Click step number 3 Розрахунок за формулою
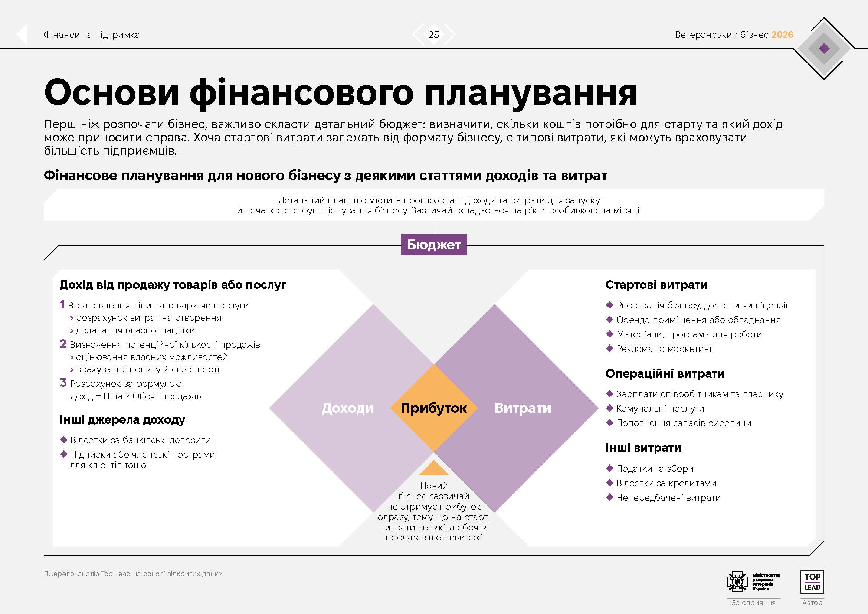Screen dimensions: 868x614 [x=63, y=383]
